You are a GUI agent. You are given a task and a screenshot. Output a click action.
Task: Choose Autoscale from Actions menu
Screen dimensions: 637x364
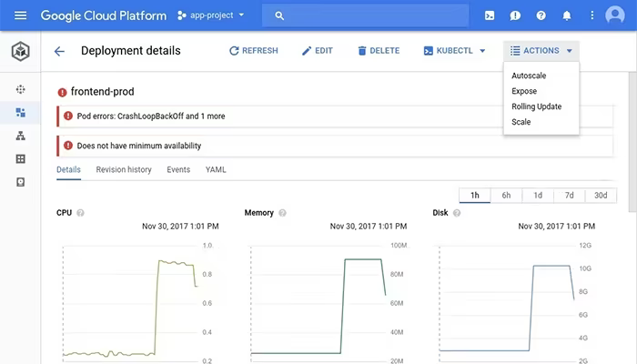pyautogui.click(x=529, y=76)
